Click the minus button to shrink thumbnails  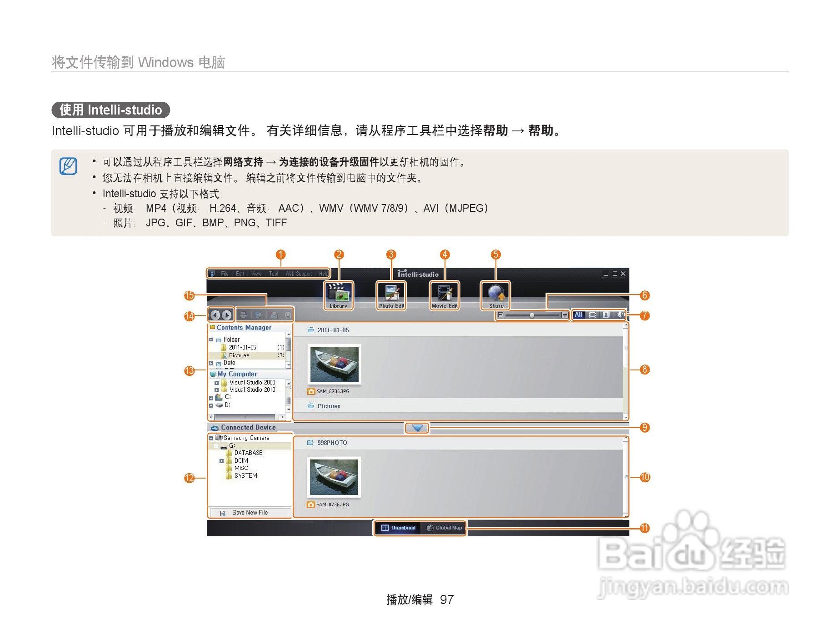tap(500, 315)
